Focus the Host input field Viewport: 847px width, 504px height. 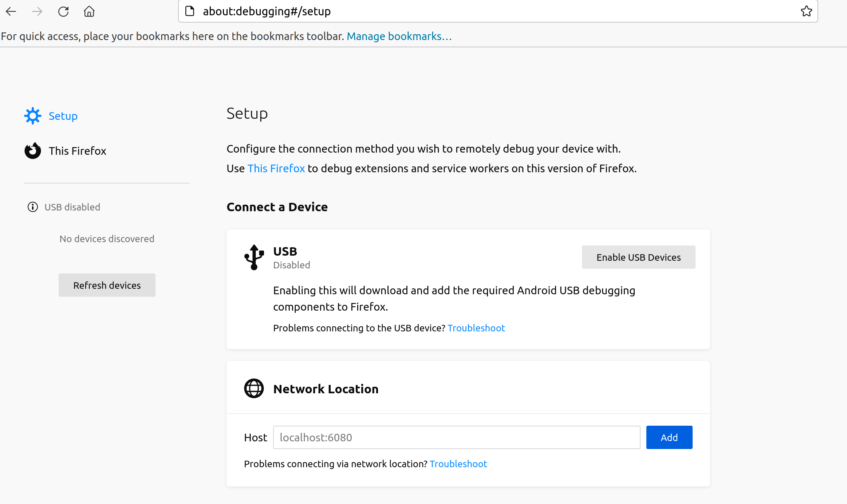click(456, 437)
